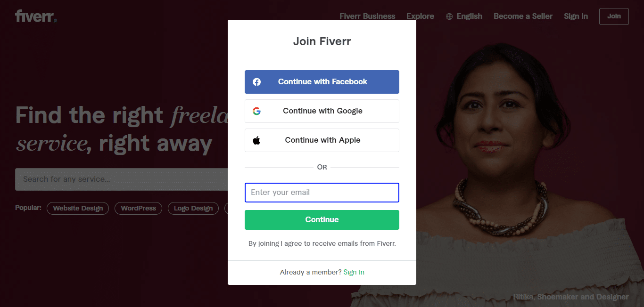Click the Google logo icon

pyautogui.click(x=256, y=111)
